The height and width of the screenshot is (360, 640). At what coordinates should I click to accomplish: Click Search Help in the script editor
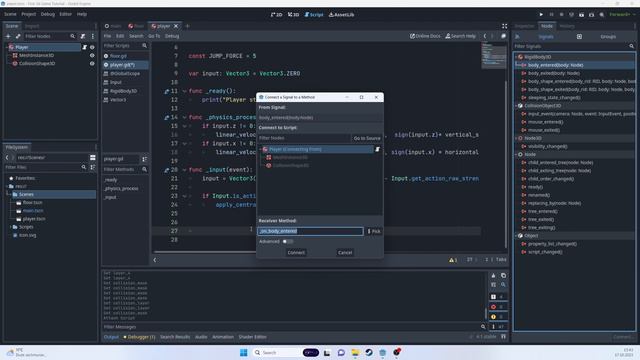460,36
